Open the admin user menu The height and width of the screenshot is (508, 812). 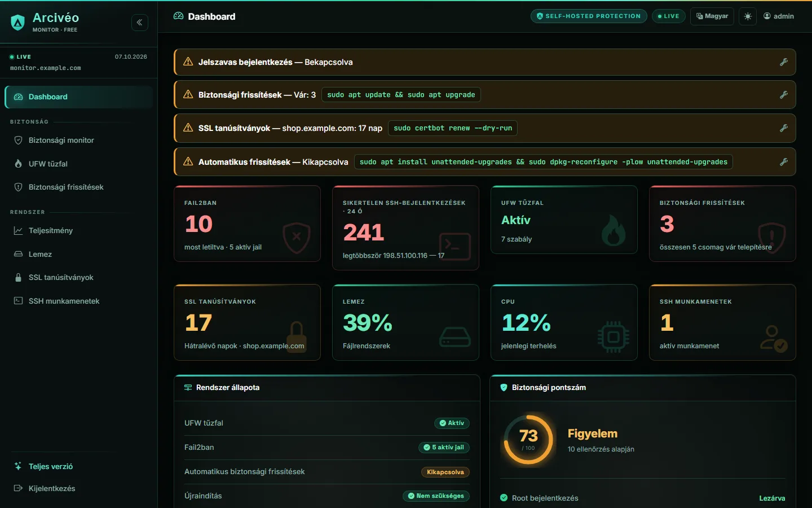(779, 16)
